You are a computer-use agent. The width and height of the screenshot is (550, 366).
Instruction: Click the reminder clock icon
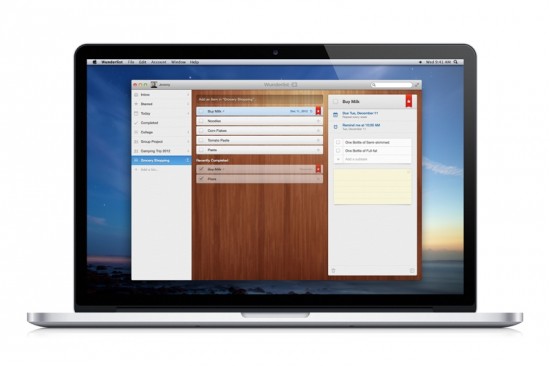coord(335,127)
